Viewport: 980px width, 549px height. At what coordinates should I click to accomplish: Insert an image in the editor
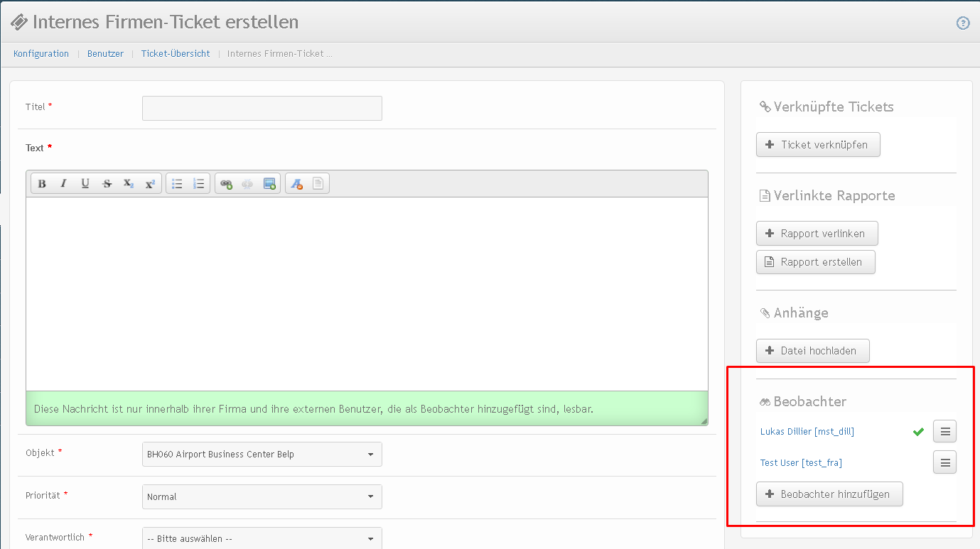(x=269, y=184)
